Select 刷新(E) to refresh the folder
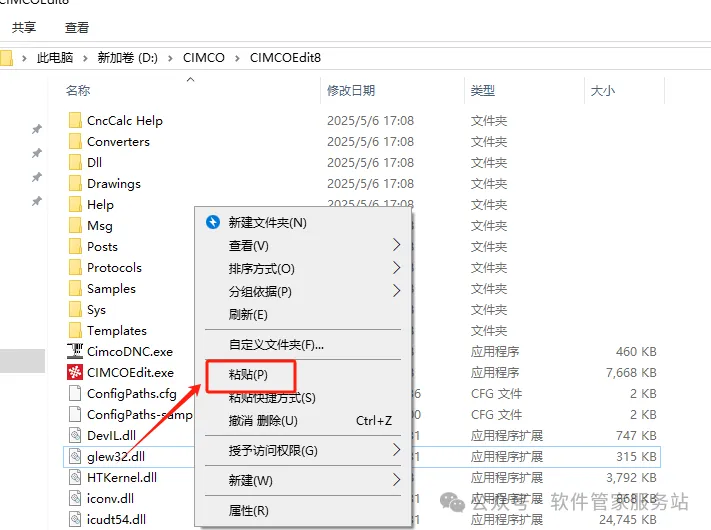The width and height of the screenshot is (711, 530). (x=303, y=315)
